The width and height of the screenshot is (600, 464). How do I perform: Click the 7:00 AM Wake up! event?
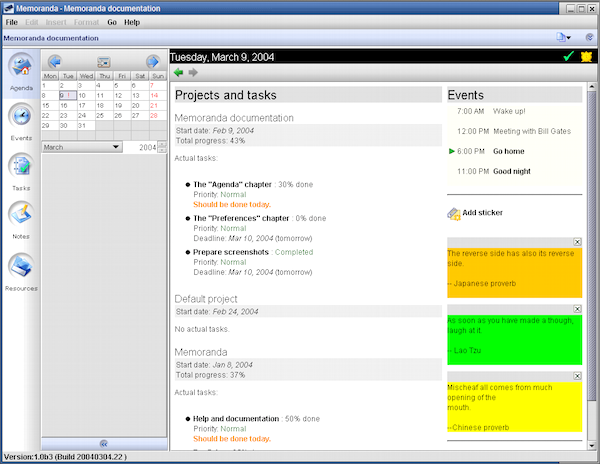(x=491, y=111)
